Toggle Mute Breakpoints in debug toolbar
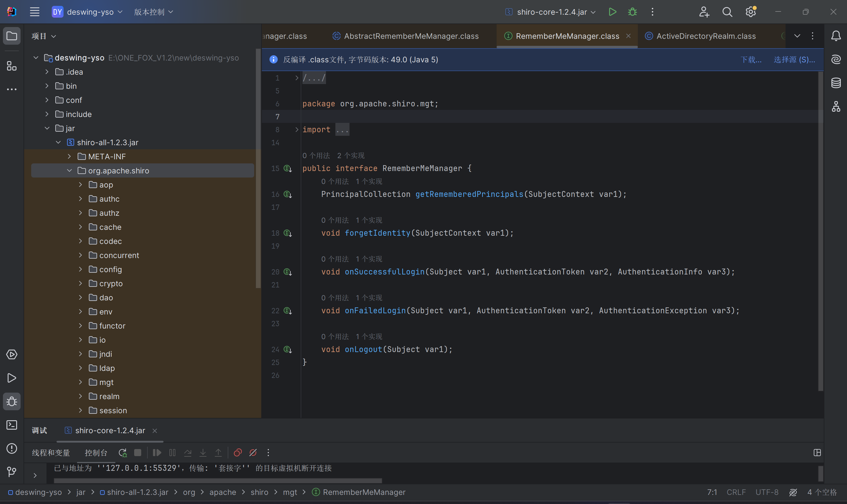The image size is (847, 504). (x=253, y=453)
